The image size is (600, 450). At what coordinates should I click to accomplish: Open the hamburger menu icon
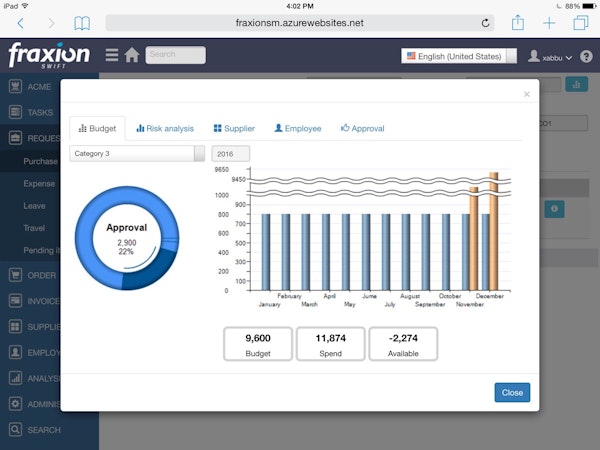111,55
